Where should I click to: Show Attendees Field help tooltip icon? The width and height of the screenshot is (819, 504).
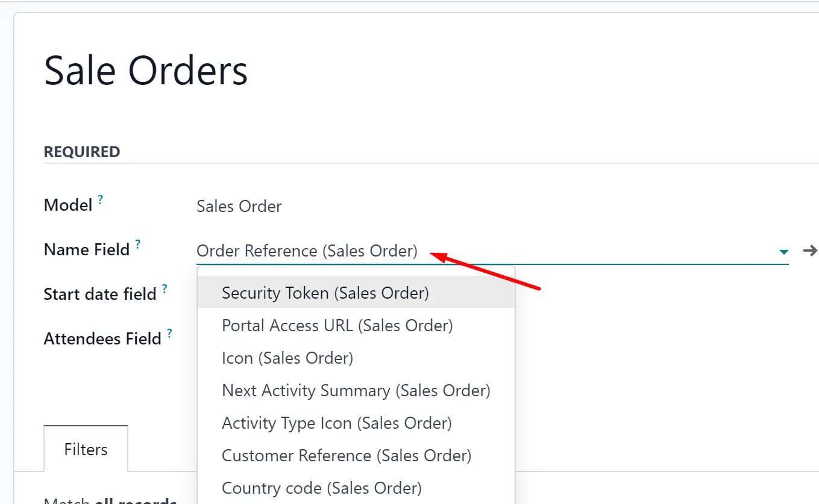point(169,334)
